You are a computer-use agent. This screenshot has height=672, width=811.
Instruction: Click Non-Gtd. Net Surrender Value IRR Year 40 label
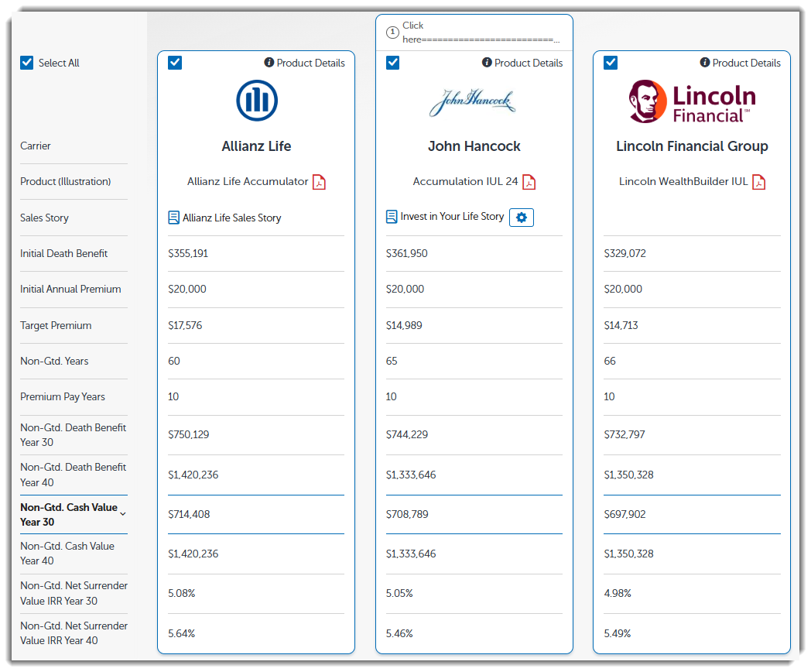[x=74, y=633]
